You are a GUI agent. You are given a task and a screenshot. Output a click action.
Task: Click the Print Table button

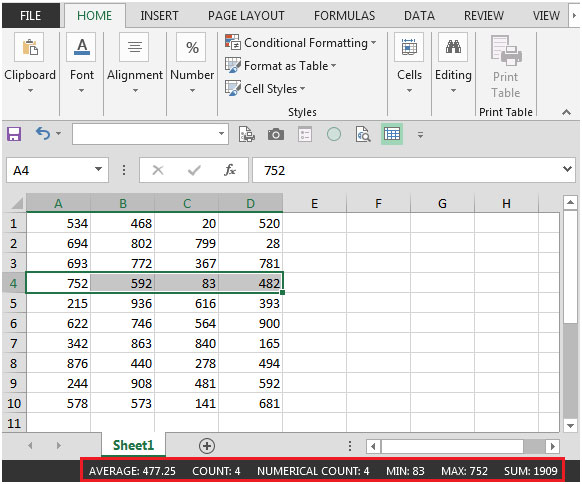tap(506, 67)
